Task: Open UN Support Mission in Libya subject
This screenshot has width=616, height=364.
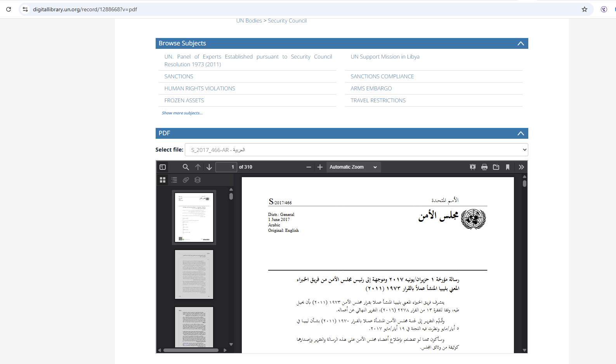Action: [x=385, y=57]
